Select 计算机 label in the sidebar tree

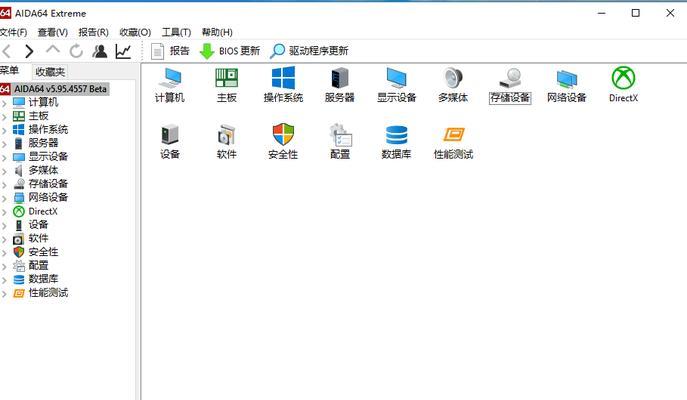(43, 103)
